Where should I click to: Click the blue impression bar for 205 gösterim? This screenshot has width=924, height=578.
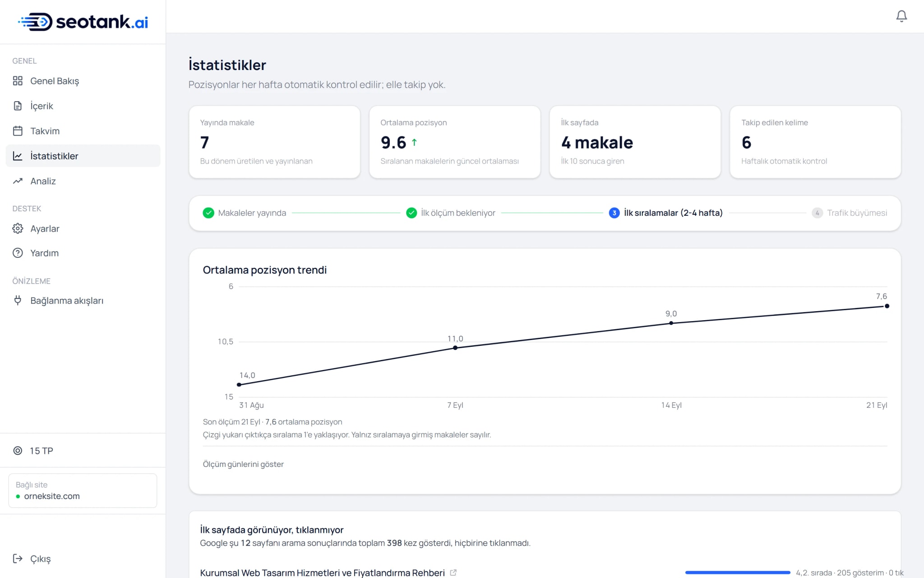tap(738, 573)
